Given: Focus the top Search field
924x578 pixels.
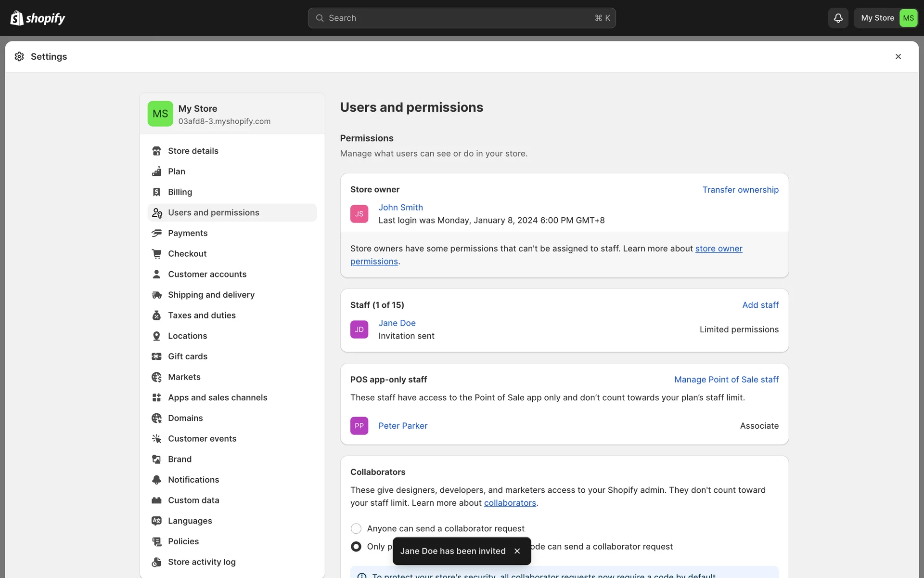Looking at the screenshot, I should click(461, 18).
